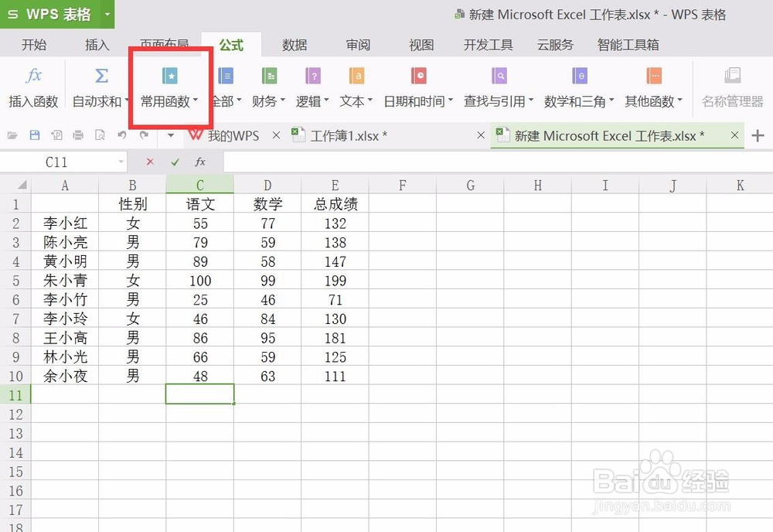Open the 名称管理器 (Name Manager)
The width and height of the screenshot is (773, 532).
(x=730, y=85)
